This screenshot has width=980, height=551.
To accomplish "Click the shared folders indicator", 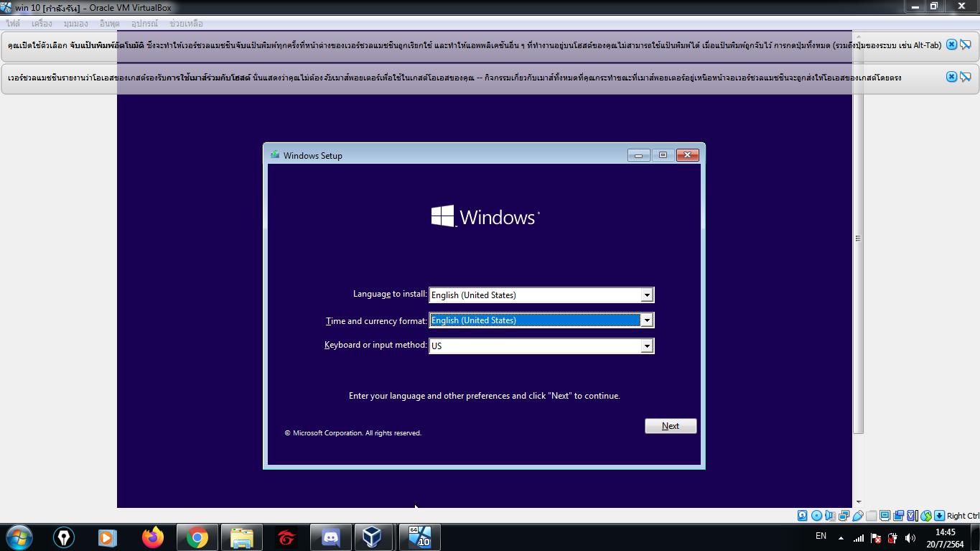I will [x=871, y=516].
